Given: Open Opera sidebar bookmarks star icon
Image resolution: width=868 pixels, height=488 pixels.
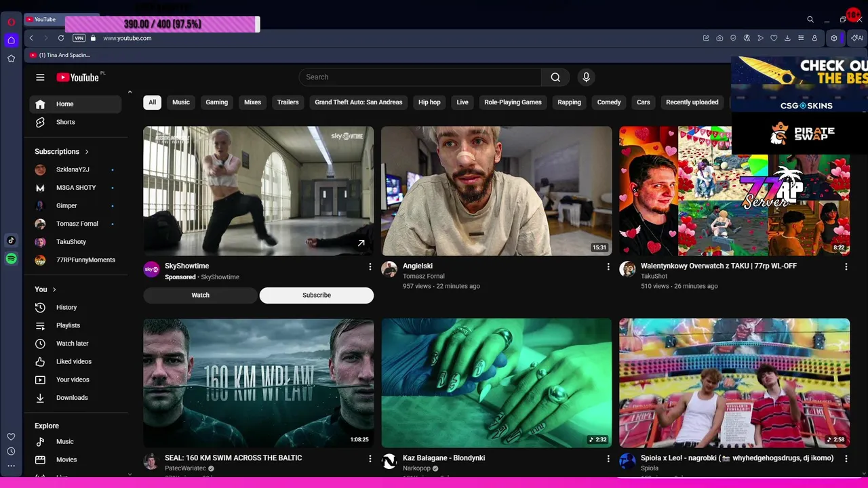Looking at the screenshot, I should point(11,58).
